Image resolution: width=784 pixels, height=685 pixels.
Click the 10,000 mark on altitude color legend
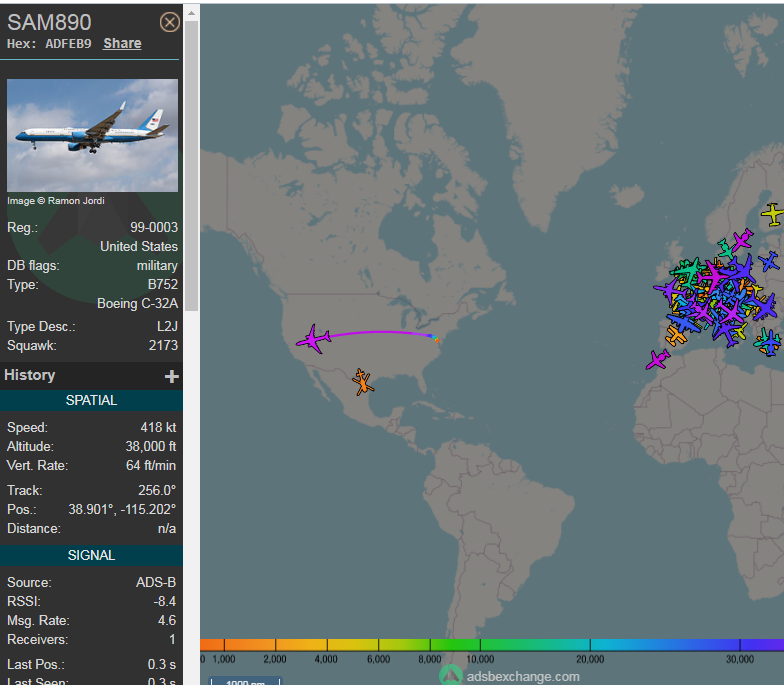click(480, 659)
